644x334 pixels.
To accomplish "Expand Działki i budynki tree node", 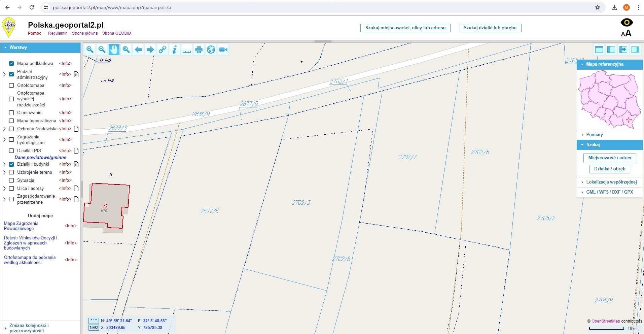I will pos(4,164).
